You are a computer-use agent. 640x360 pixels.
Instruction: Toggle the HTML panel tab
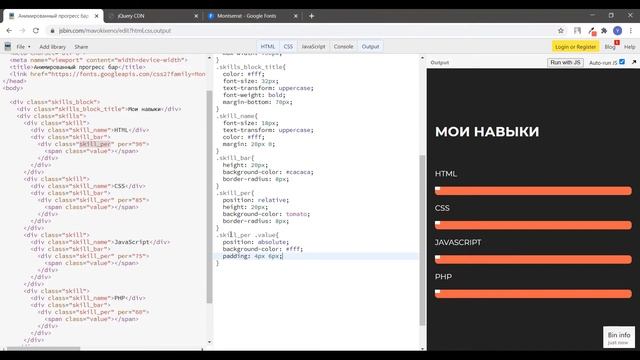coord(268,47)
